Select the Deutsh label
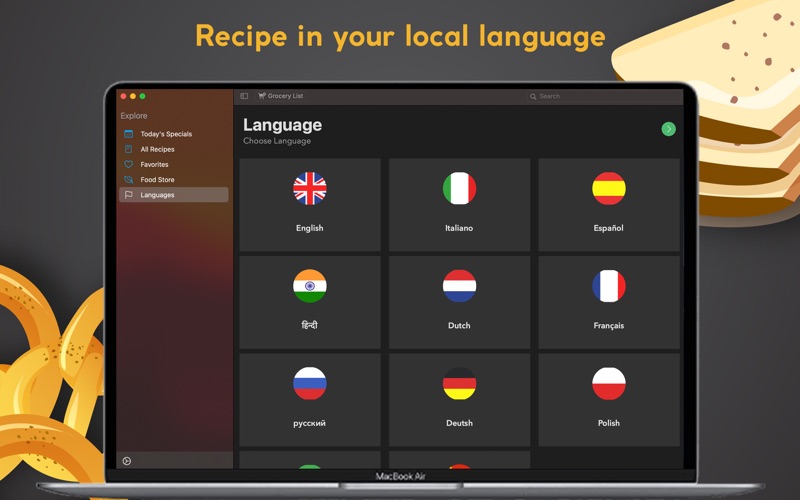 [x=459, y=423]
